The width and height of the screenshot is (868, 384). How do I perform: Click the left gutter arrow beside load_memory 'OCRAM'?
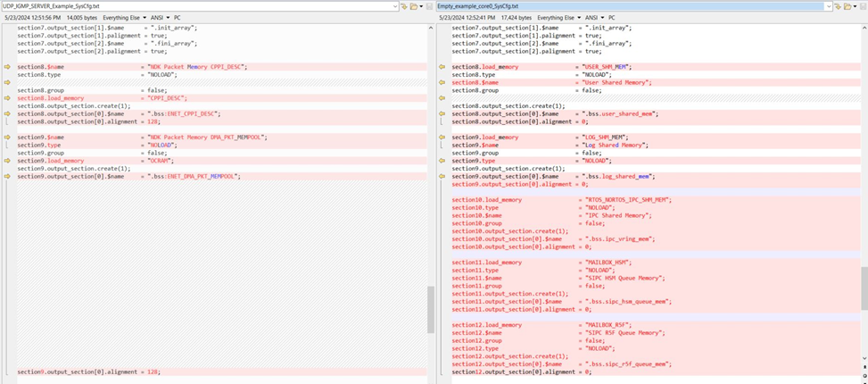[x=7, y=161]
